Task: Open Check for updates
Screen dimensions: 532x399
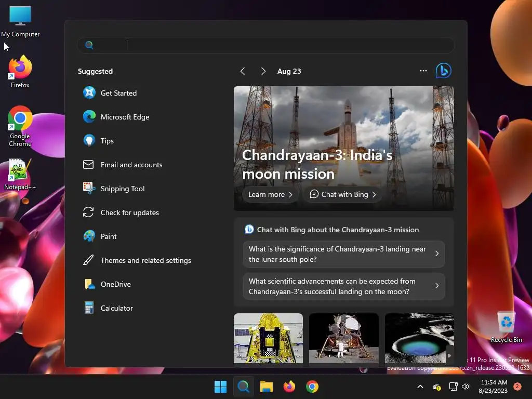Action: pos(121,212)
